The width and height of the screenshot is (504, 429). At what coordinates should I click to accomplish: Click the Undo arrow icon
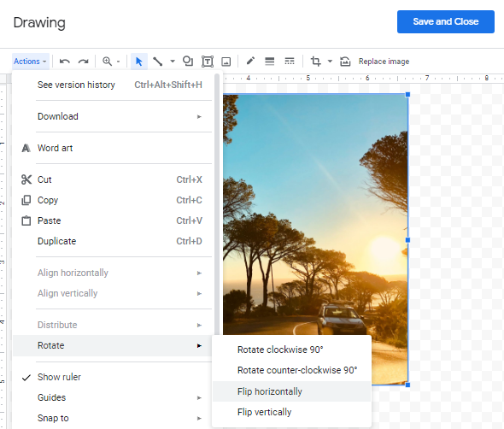point(65,61)
